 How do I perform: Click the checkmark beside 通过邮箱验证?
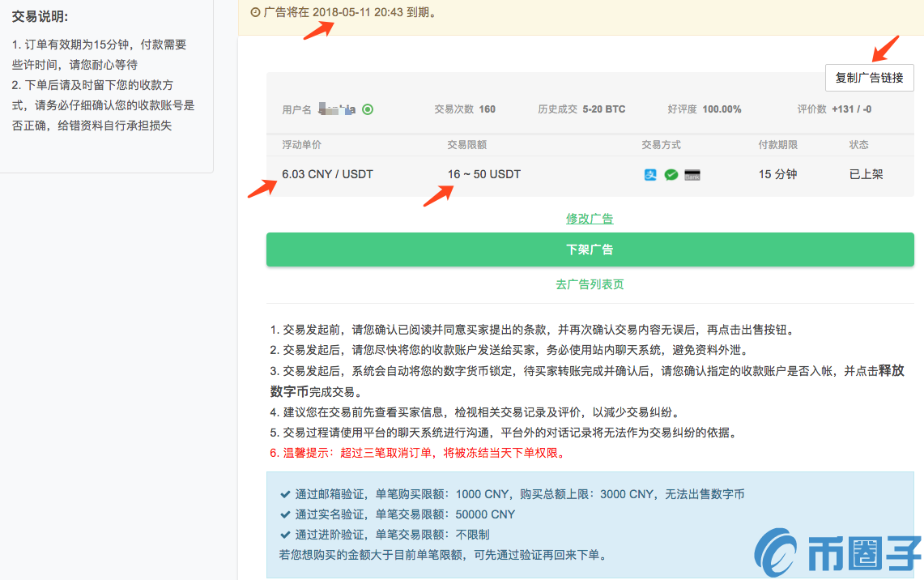point(285,494)
